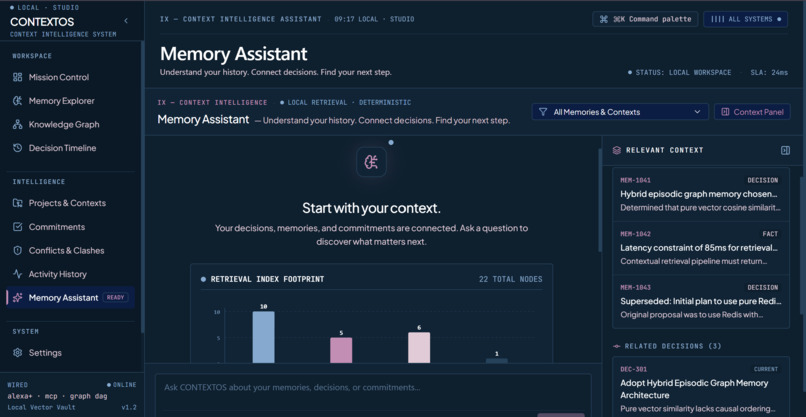Click the Mission Control grid icon

pos(17,77)
